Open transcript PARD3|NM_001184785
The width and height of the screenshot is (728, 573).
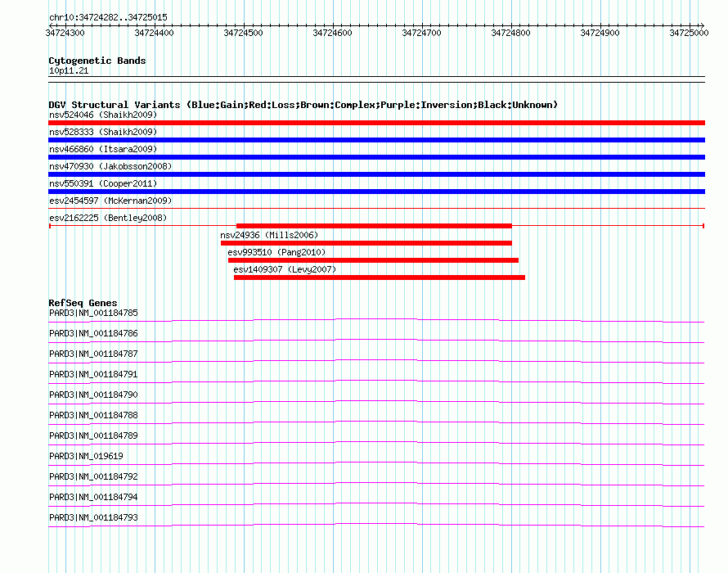coord(93,314)
